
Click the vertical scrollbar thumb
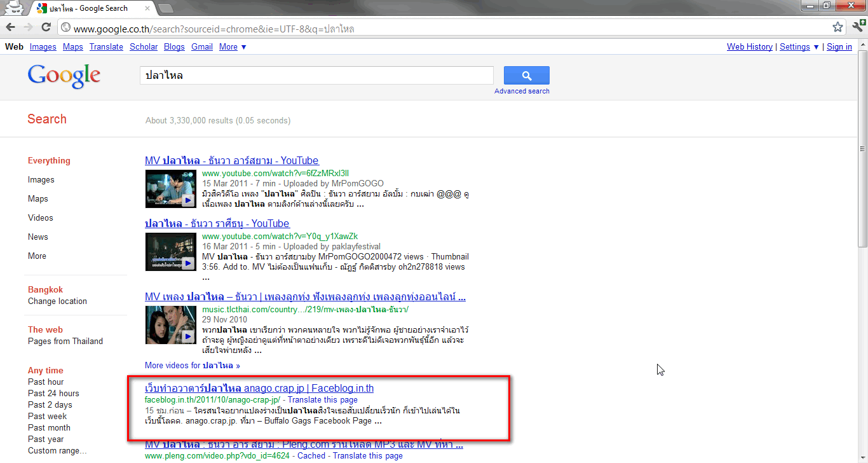(x=862, y=148)
